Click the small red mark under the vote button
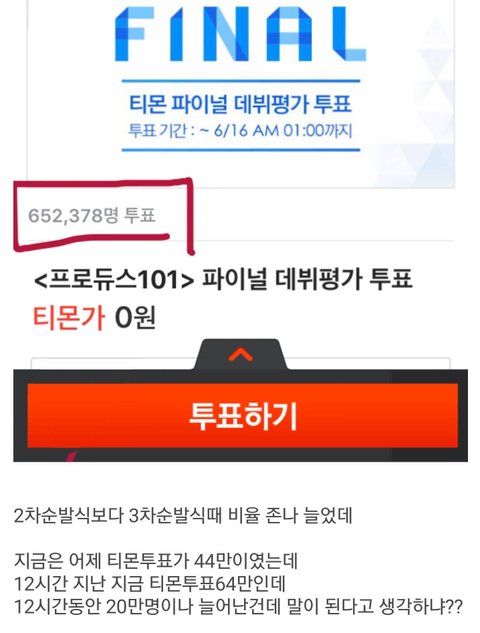480x633 pixels. pyautogui.click(x=72, y=455)
